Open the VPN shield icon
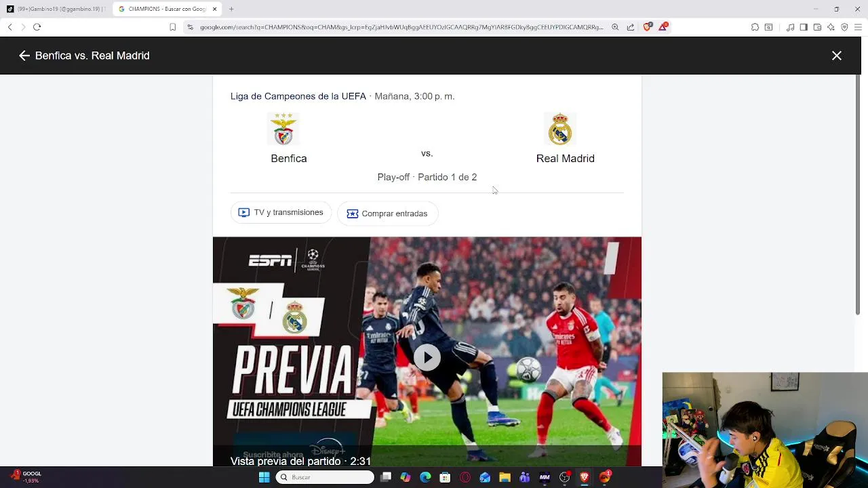Screen dimensions: 868x488 844,27
